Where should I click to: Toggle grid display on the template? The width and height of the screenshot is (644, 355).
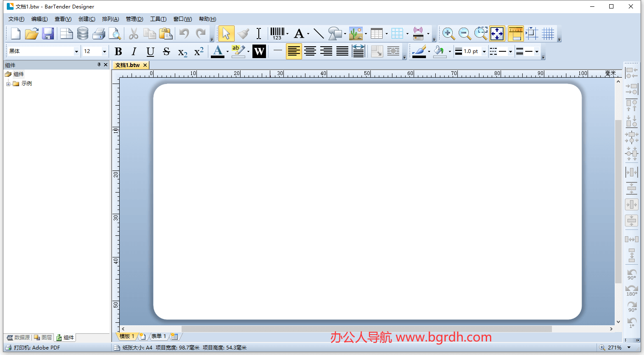[x=548, y=34]
